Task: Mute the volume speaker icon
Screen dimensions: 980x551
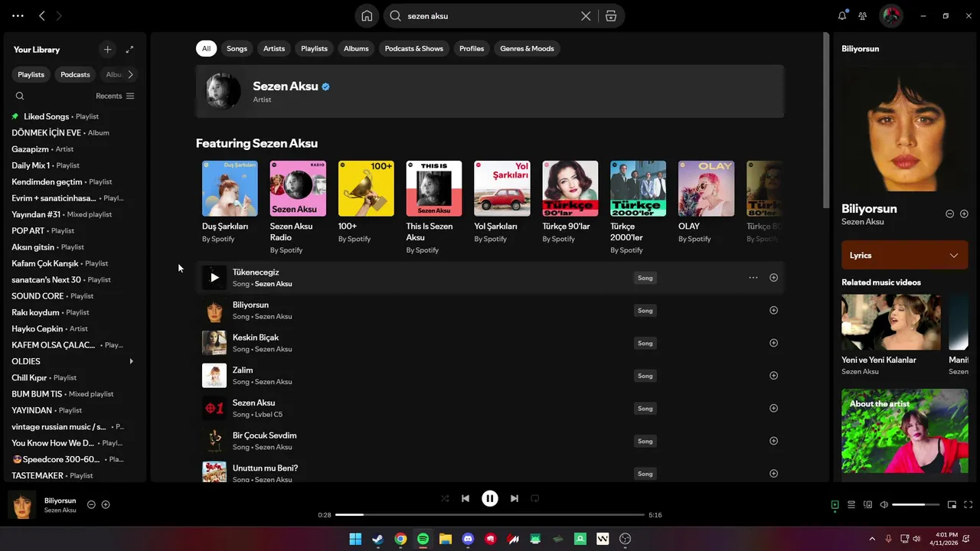Action: point(884,504)
